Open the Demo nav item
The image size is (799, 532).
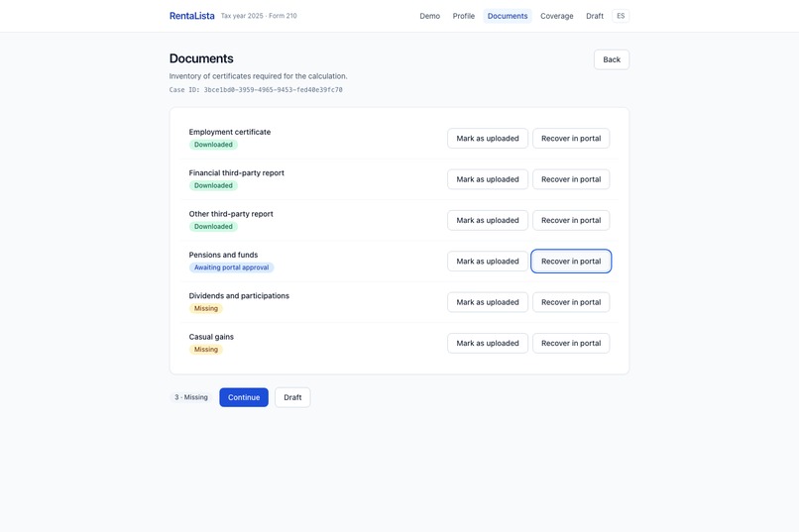click(x=429, y=16)
